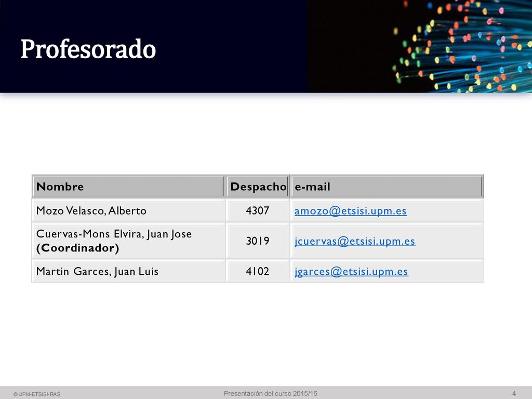Open the amozo@etsisi.upm.es email link
Viewport: 532px width, 399px height.
(x=350, y=211)
